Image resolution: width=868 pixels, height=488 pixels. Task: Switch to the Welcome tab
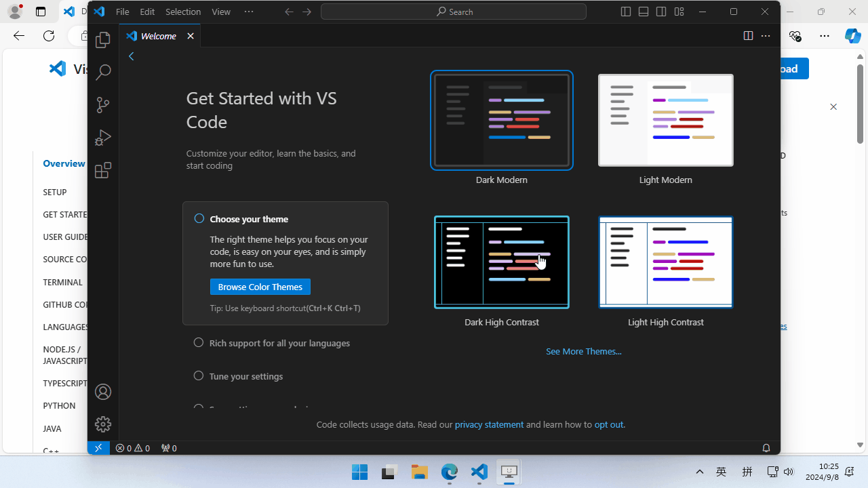(158, 36)
